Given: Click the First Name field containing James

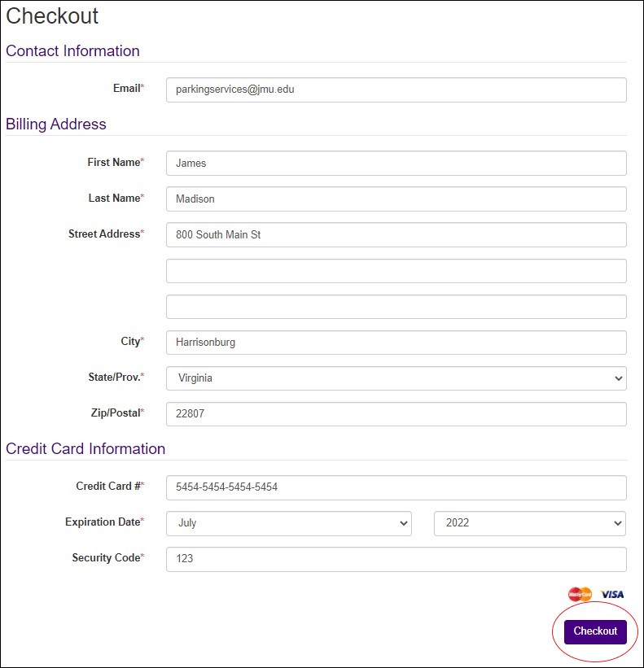Looking at the screenshot, I should click(x=396, y=163).
